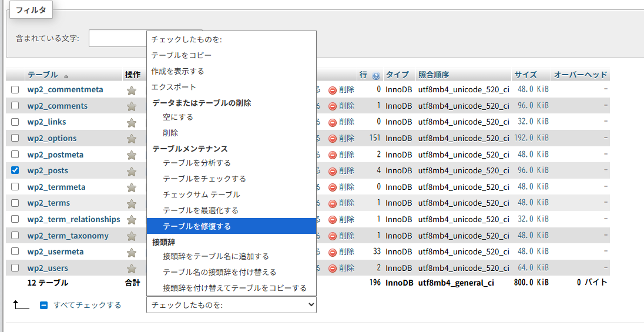Open wp2_users table link
The image size is (644, 332).
coord(48,269)
